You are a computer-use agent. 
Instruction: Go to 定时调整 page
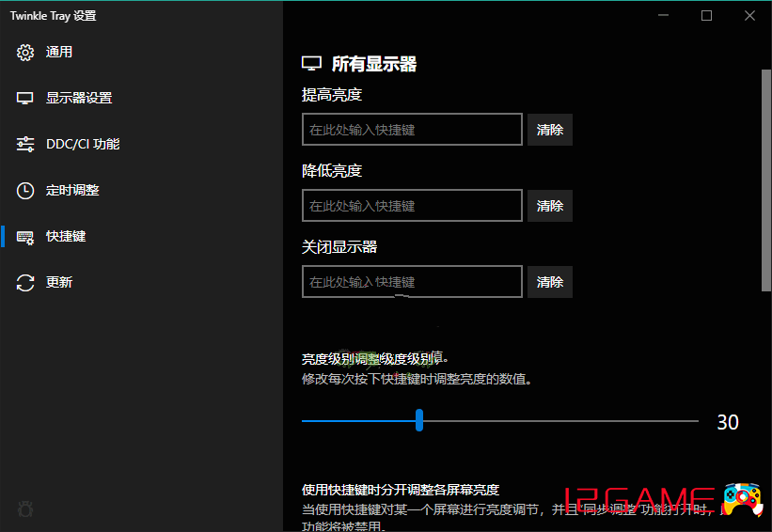(x=141, y=191)
